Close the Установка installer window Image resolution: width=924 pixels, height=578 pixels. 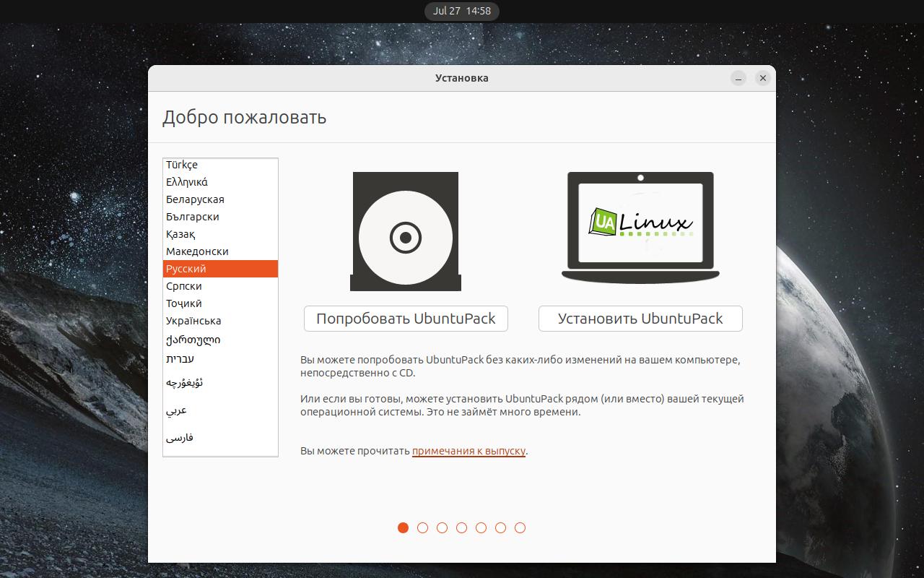(762, 78)
